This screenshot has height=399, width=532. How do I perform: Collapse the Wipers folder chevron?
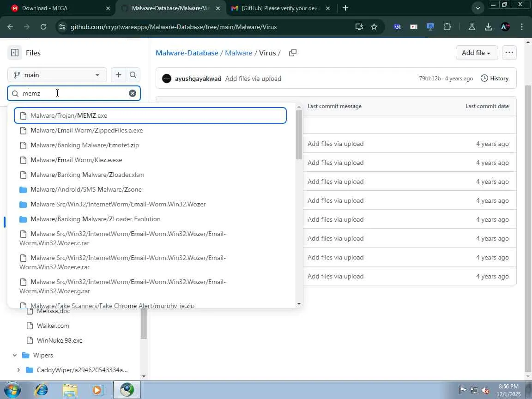(15, 355)
